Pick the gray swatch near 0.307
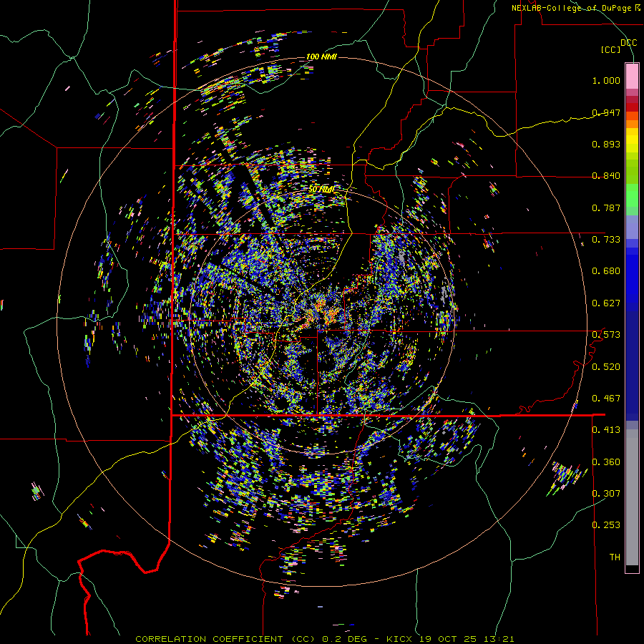Screen dimensions: 644x644 (632, 497)
